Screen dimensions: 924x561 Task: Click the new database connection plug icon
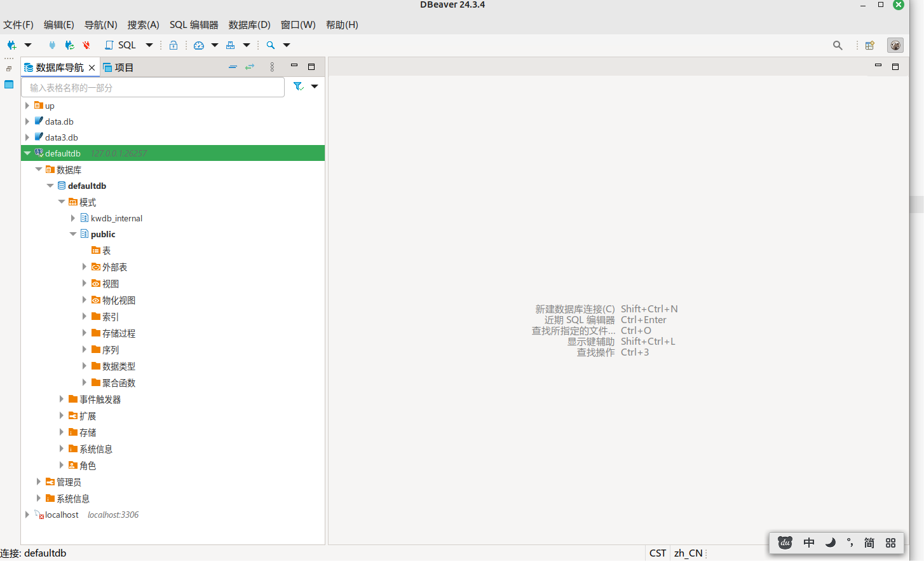(11, 45)
